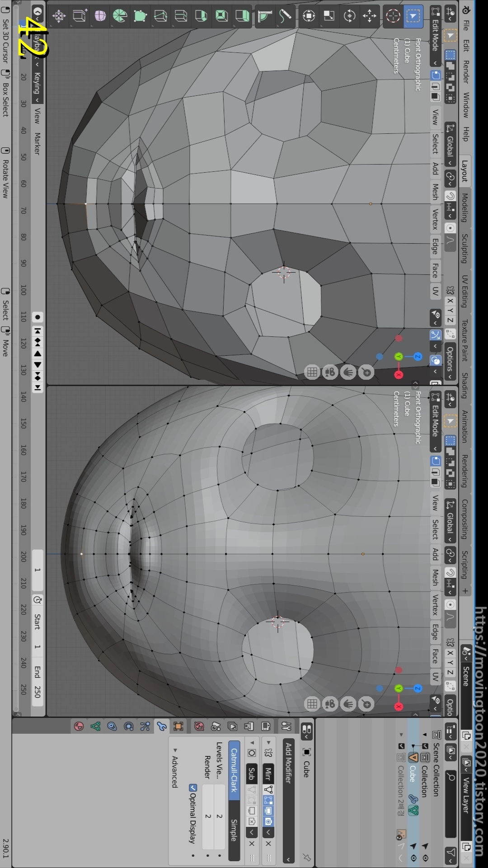Image resolution: width=488 pixels, height=868 pixels.
Task: Select the 3D Cursor tool in the toolbar
Action: 393,16
